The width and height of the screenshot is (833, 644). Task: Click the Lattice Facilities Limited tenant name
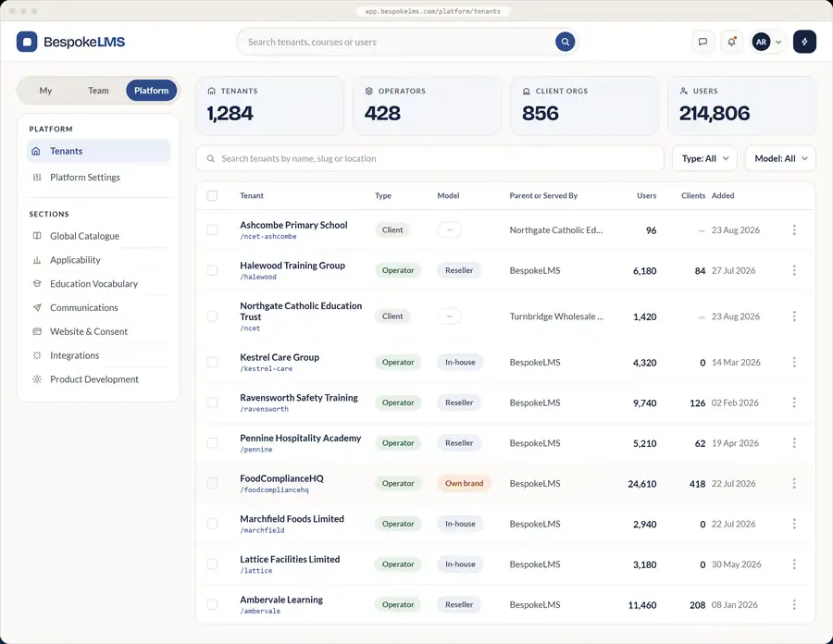290,559
